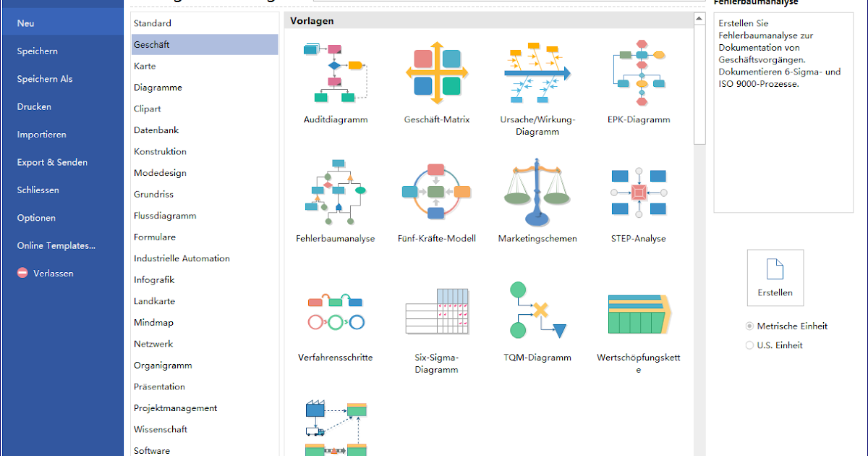868x456 pixels.
Task: Switch to U.S. Einheit units
Action: pos(749,345)
